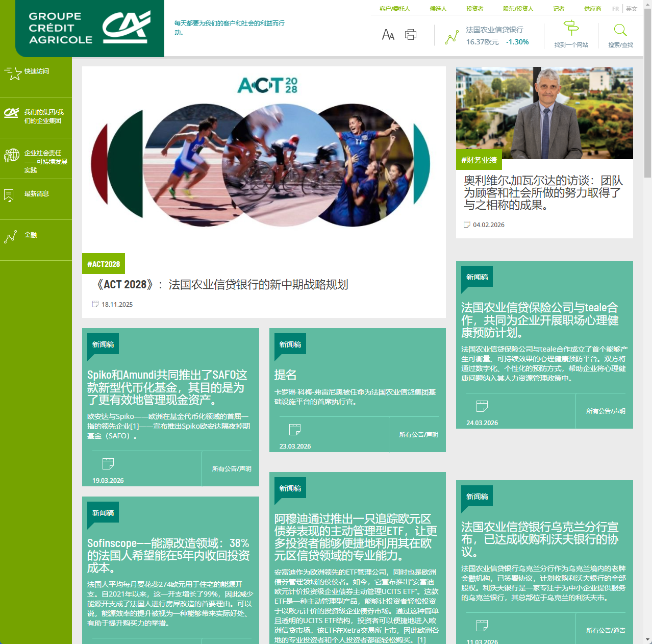Screen dimensions: 652x644
Task: Click the print page icon
Action: 410,34
